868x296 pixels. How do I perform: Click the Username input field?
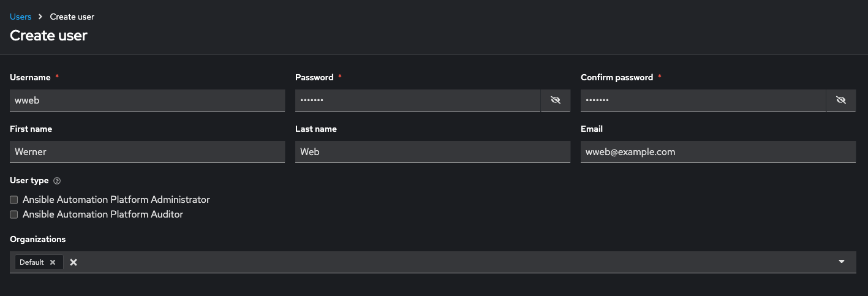(x=147, y=100)
